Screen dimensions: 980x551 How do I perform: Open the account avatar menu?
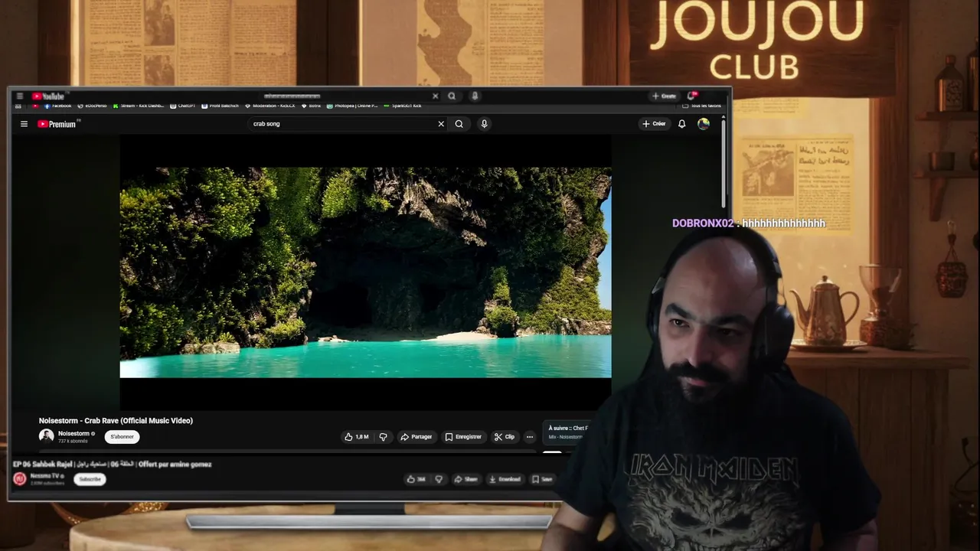tap(704, 124)
